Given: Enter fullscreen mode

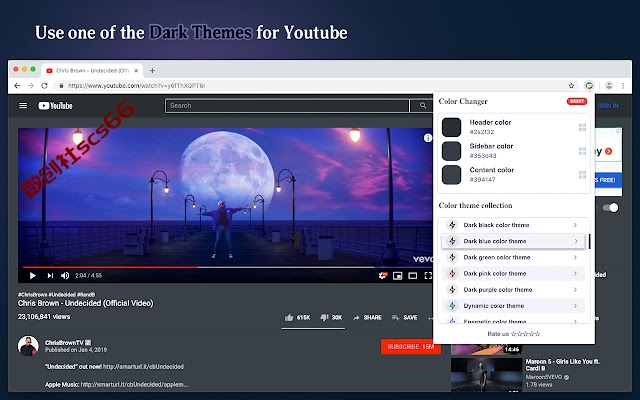Looking at the screenshot, I should tap(428, 276).
